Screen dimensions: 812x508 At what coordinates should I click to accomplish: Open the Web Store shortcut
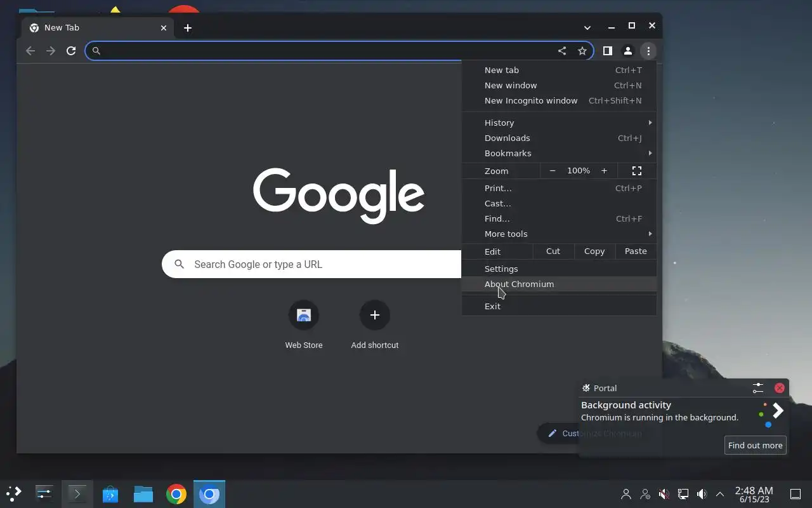[304, 324]
